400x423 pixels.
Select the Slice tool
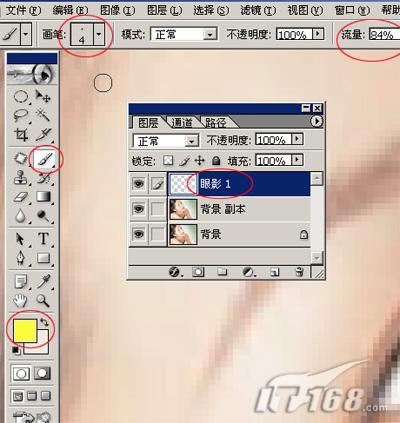[43, 134]
